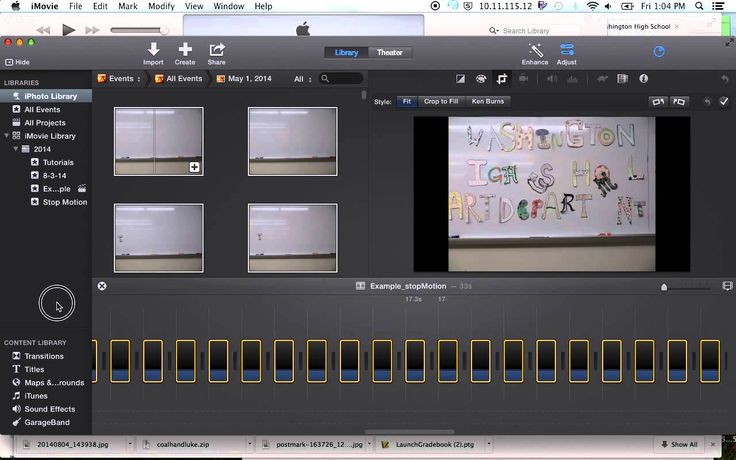Switch crop style to Crop to Fill

pyautogui.click(x=442, y=101)
